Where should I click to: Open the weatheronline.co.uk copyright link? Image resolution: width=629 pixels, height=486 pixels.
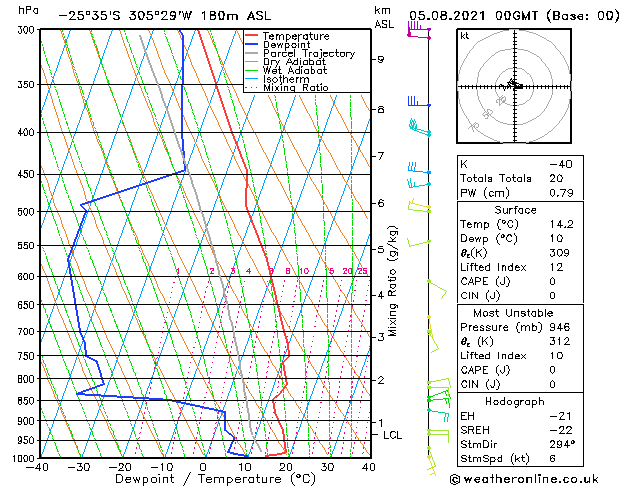524,479
